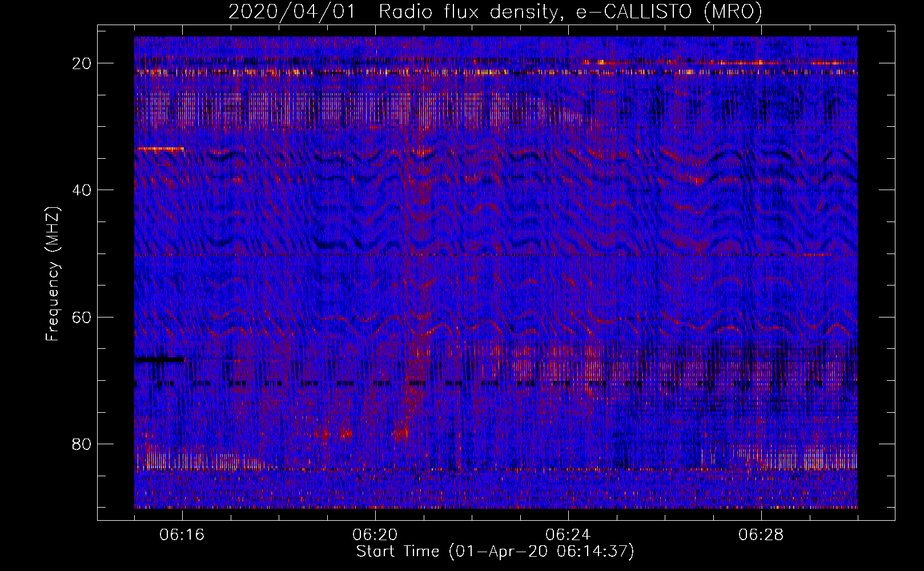
Task: Click the 80 MHz frequency tick label
Action: click(x=82, y=444)
